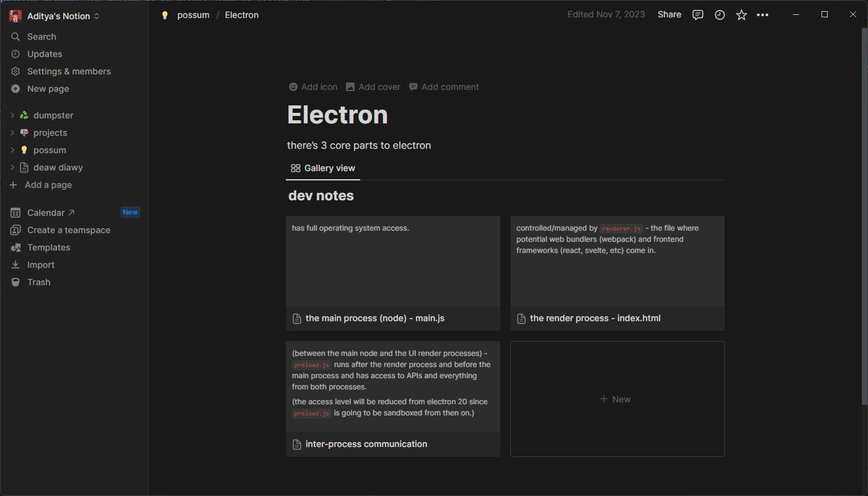Open Aditya's Notion workspace switcher

point(55,16)
